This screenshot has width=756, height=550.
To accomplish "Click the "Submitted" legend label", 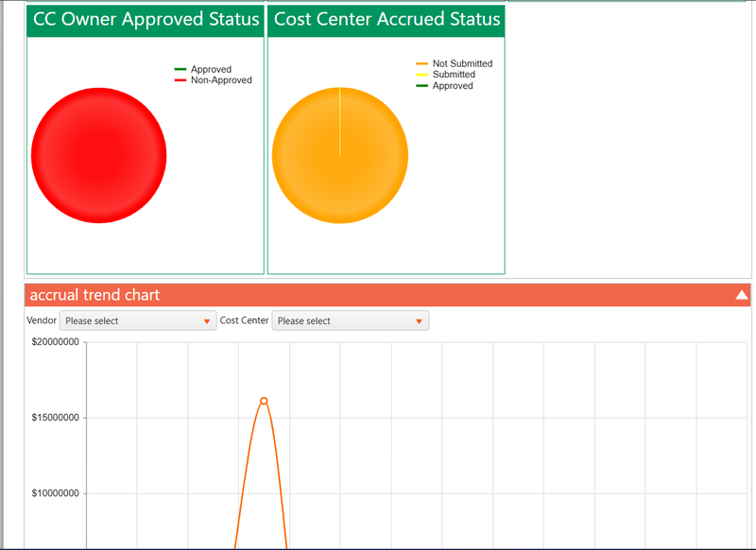I will [x=454, y=75].
